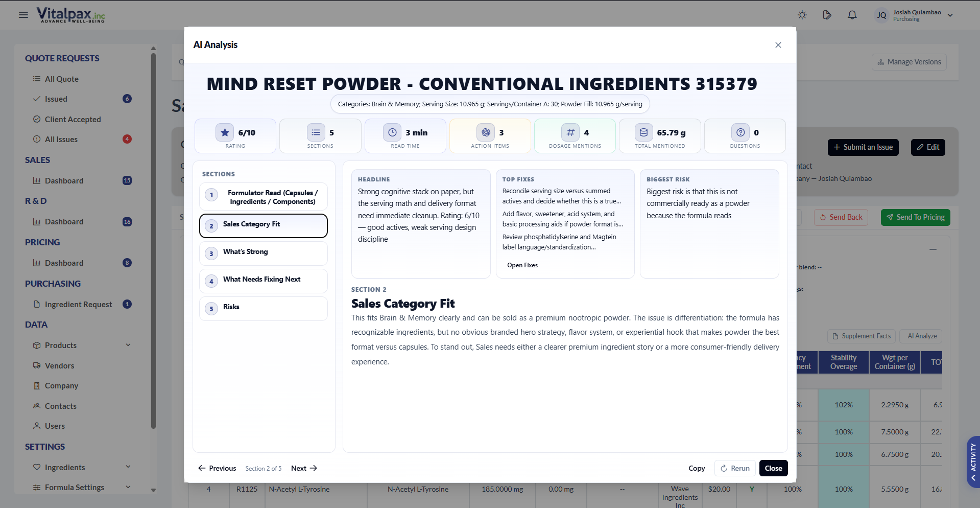The width and height of the screenshot is (980, 508).
Task: Click the Questions help icon
Action: (740, 132)
